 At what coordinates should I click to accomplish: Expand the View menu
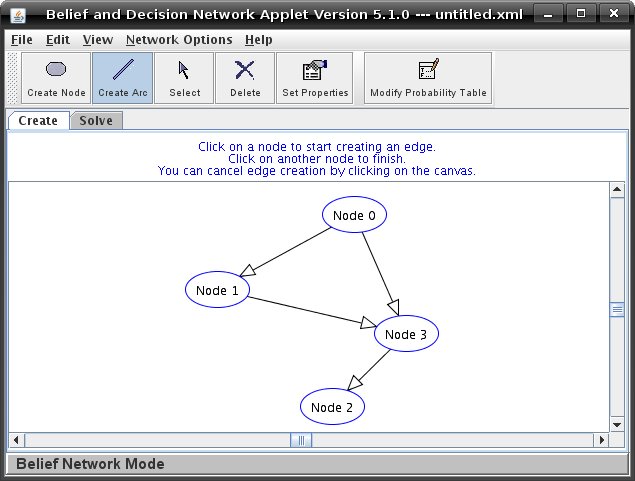[98, 40]
